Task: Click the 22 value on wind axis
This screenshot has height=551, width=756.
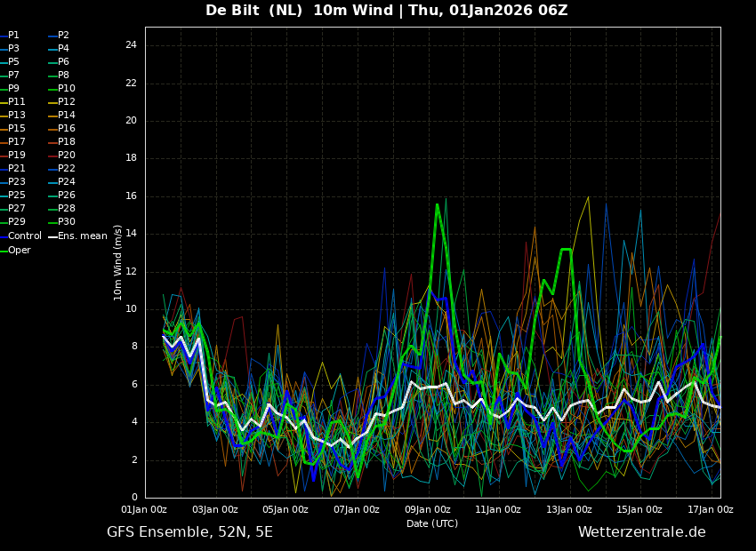Action: pos(131,84)
